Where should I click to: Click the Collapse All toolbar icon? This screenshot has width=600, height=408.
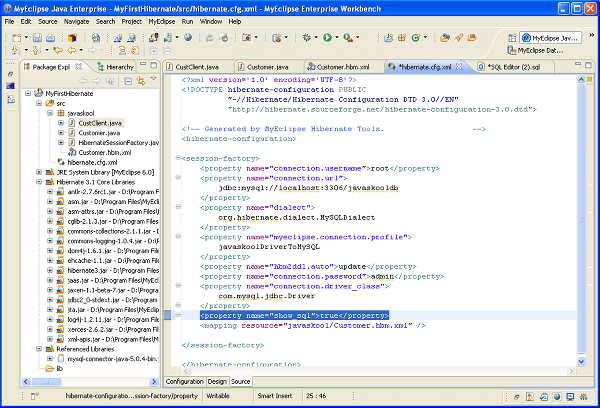[167, 50]
